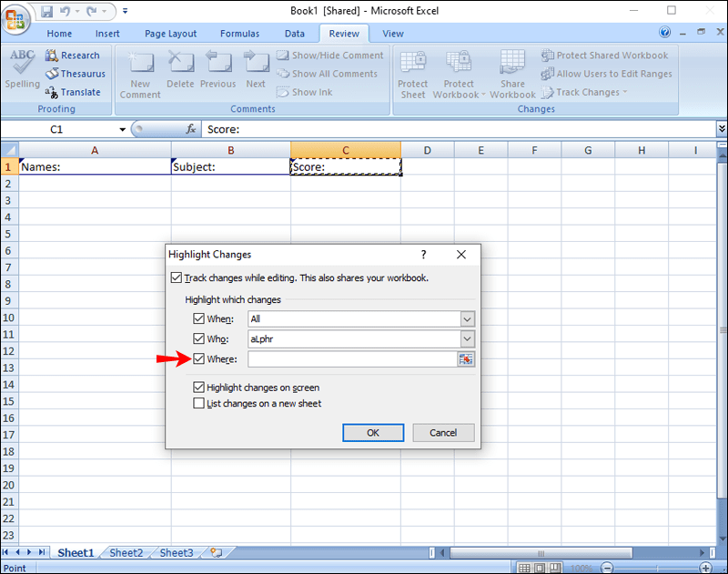Click Protect Sheet
The image size is (728, 574).
(x=413, y=75)
